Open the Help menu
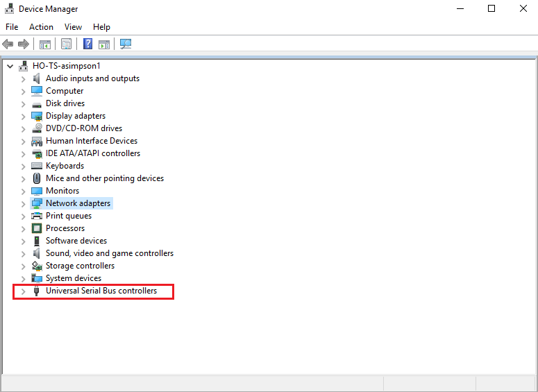The width and height of the screenshot is (538, 392). tap(101, 27)
